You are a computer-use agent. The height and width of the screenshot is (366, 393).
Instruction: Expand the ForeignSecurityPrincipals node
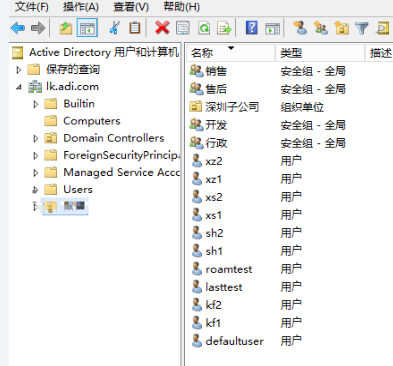coord(36,155)
